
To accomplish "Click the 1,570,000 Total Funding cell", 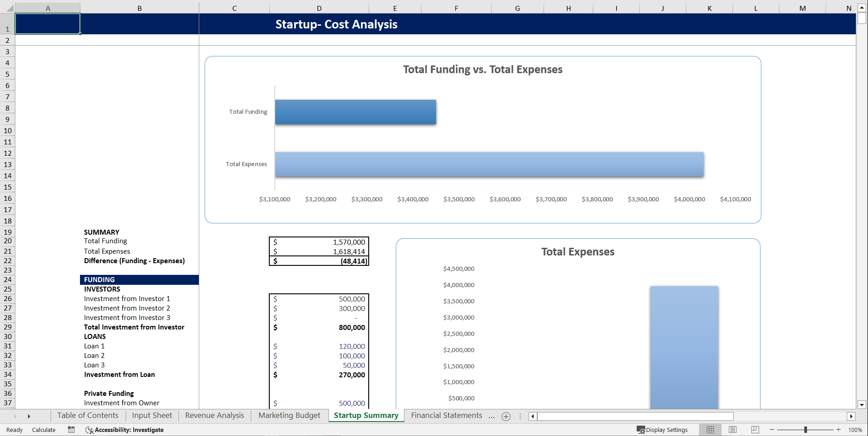I will click(x=319, y=242).
